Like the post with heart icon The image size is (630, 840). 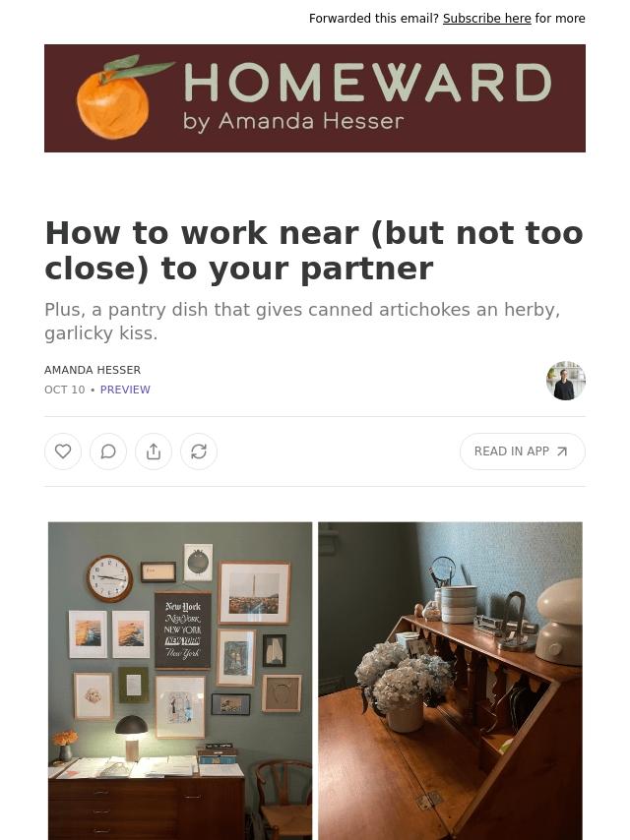click(63, 451)
